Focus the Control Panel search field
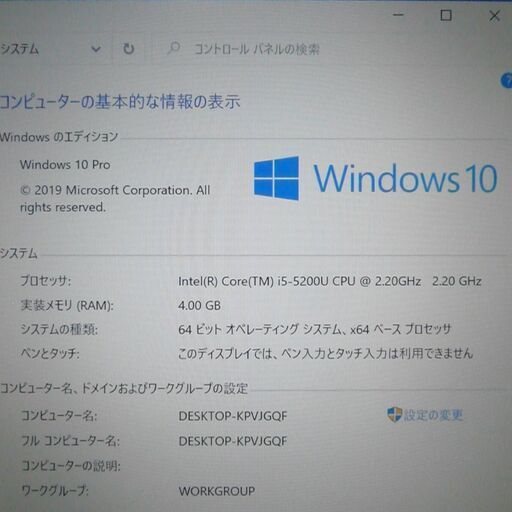 [257, 49]
